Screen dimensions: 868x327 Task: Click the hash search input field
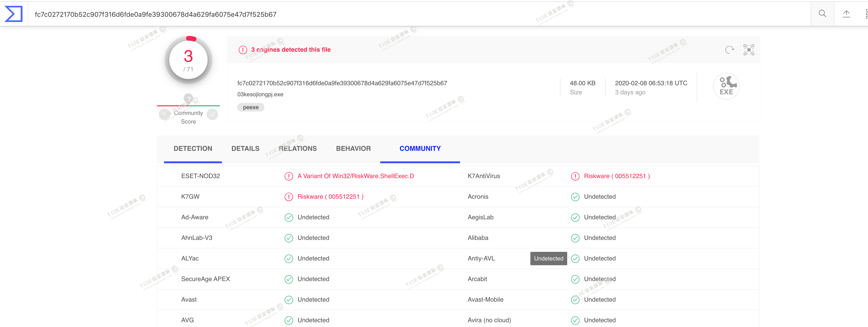(404, 14)
